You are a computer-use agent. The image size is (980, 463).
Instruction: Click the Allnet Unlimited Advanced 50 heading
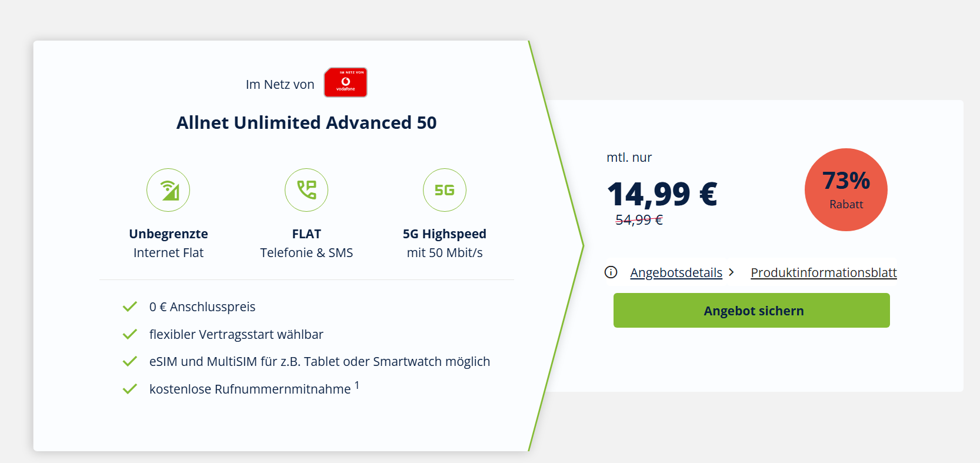(306, 122)
